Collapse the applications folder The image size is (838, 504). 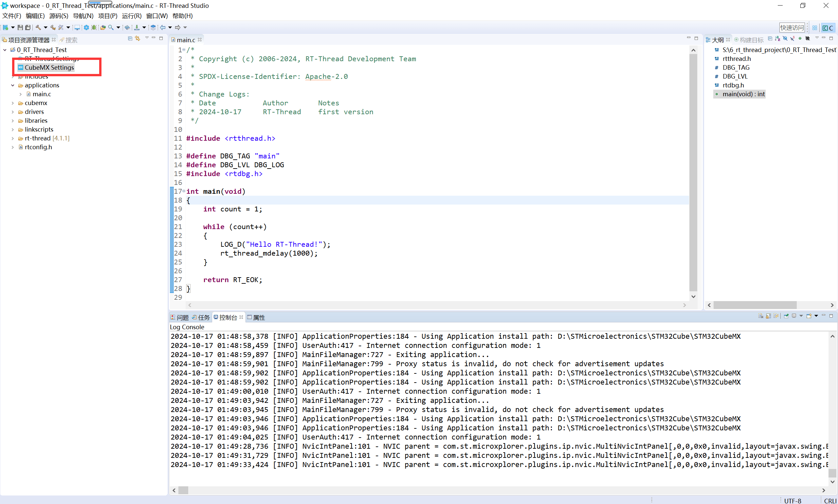point(13,85)
